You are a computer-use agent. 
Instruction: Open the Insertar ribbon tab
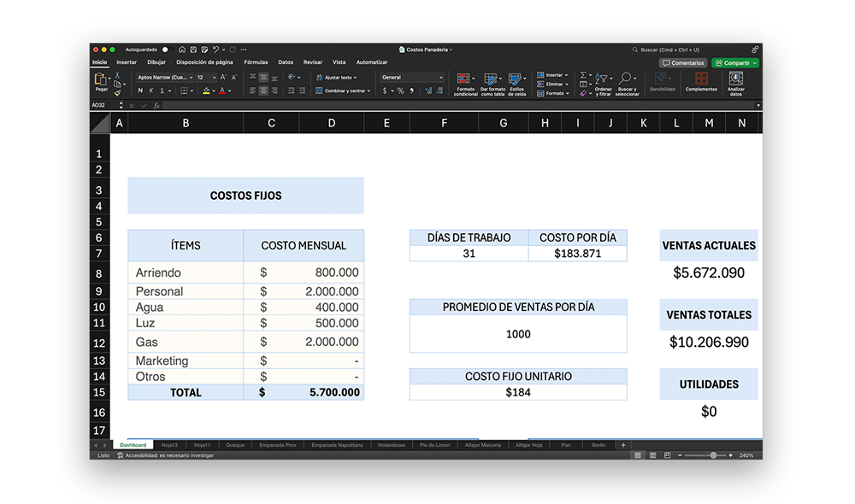[x=127, y=62]
